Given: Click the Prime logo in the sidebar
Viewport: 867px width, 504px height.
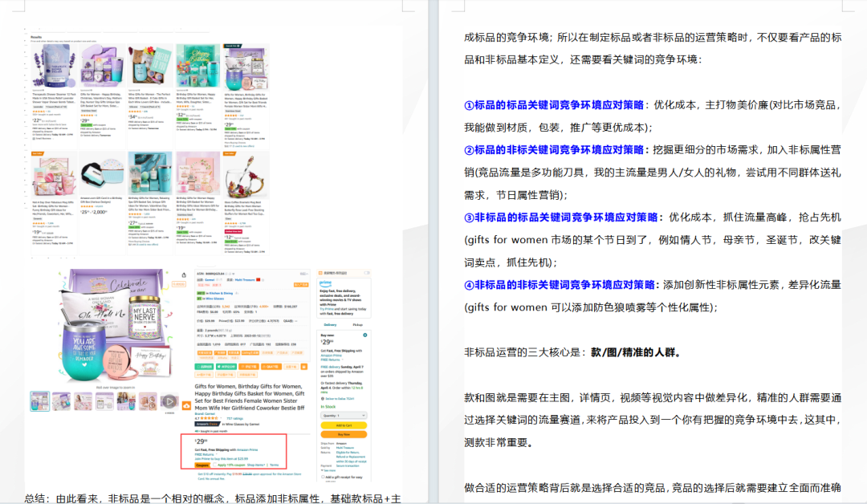Looking at the screenshot, I should [x=324, y=282].
